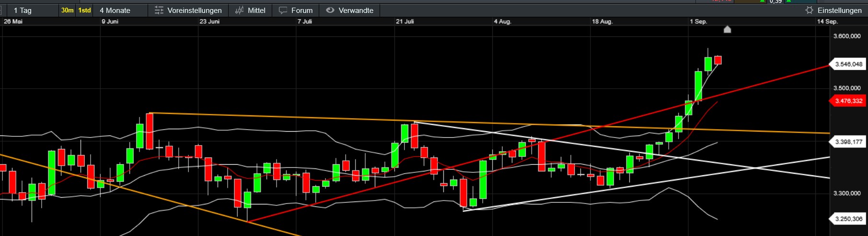Open the Mittel price type menu
The image size is (868, 236).
coord(256,10)
